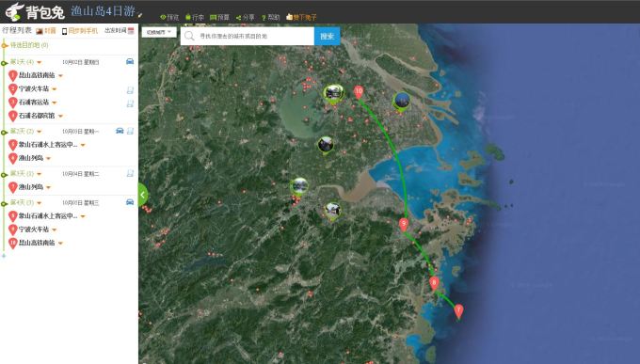Select the 渔山列岛 item under 第3天

[31, 187]
